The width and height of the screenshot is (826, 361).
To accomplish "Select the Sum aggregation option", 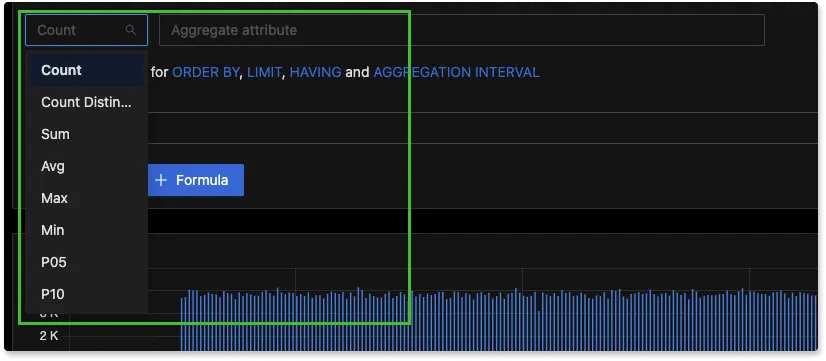I will click(86, 134).
